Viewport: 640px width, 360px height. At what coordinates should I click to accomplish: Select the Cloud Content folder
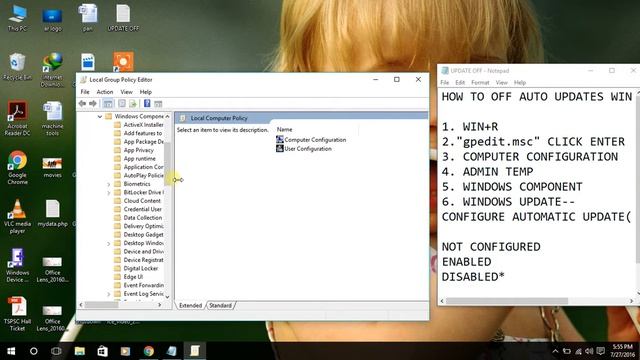138,201
